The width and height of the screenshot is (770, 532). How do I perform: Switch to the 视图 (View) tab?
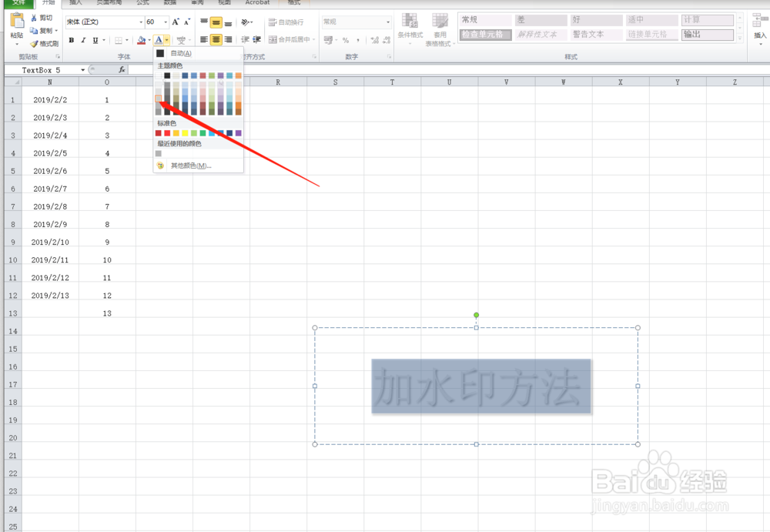point(224,2)
